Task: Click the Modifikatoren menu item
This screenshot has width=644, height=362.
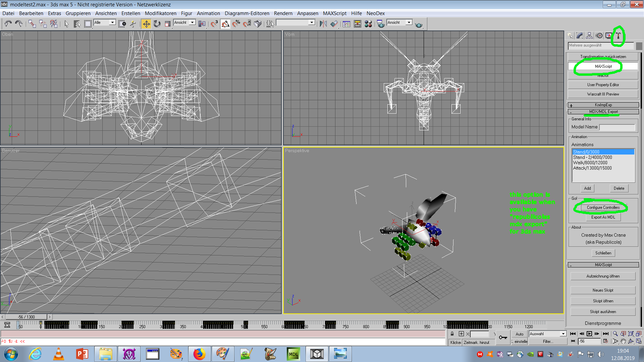Action: 160,13
